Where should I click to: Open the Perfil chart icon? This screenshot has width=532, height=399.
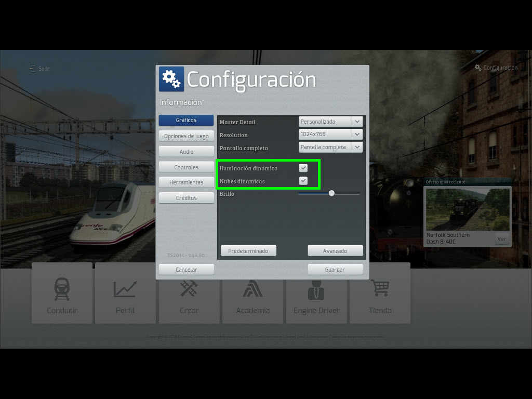point(125,289)
